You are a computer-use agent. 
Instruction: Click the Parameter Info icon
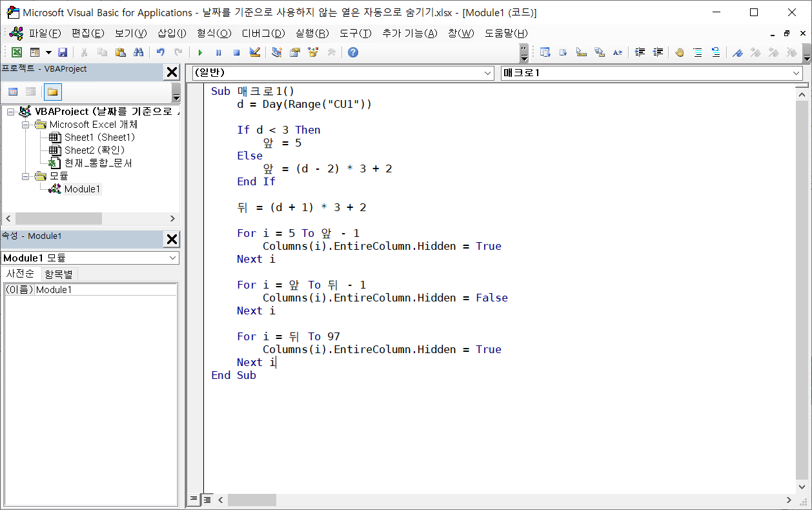click(x=599, y=52)
